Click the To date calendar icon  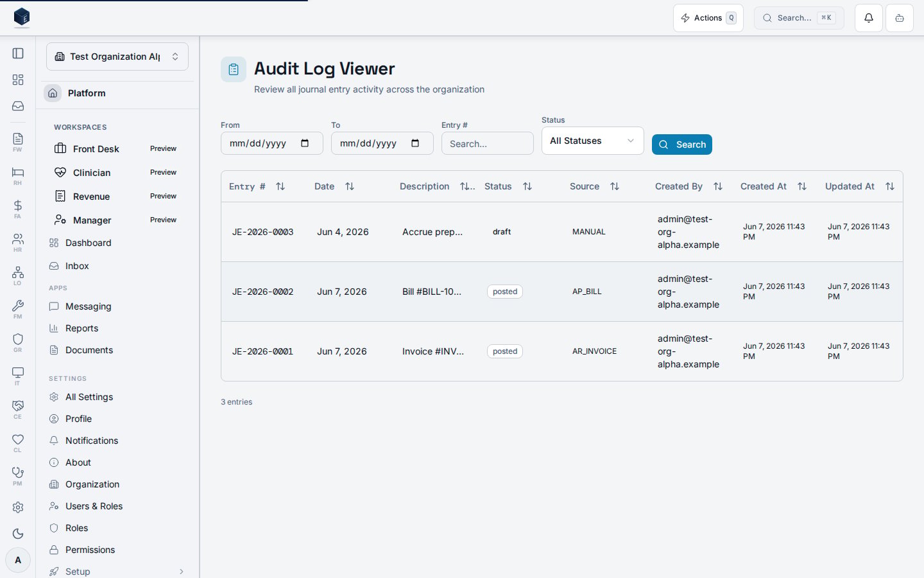pos(415,143)
